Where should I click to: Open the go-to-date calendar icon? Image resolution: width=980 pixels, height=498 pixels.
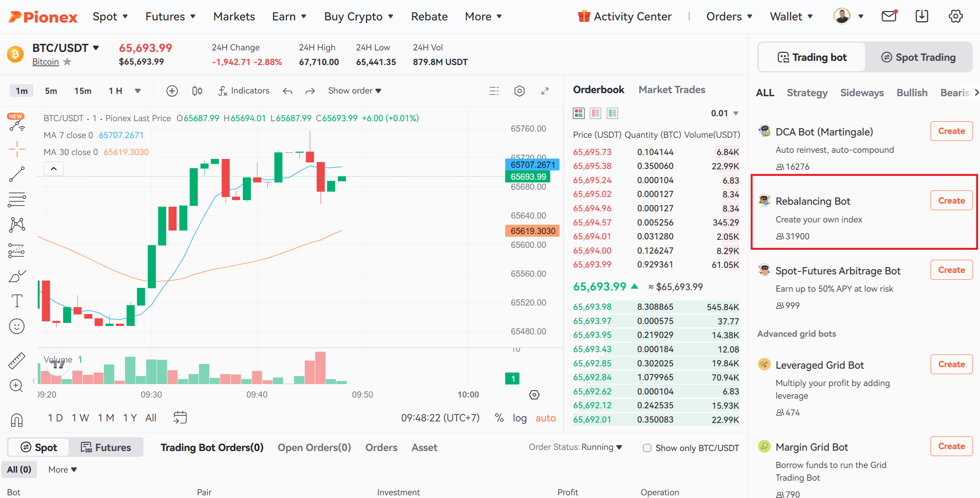(x=180, y=418)
